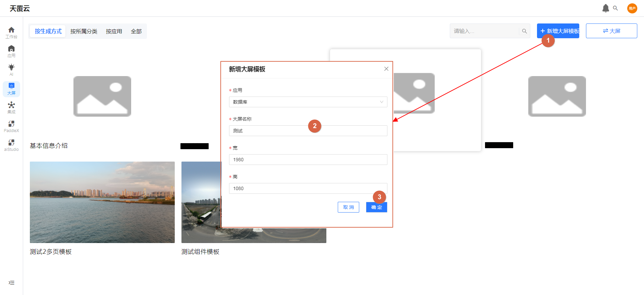
Task: Click the 新增大屏模板 button
Action: (x=558, y=31)
